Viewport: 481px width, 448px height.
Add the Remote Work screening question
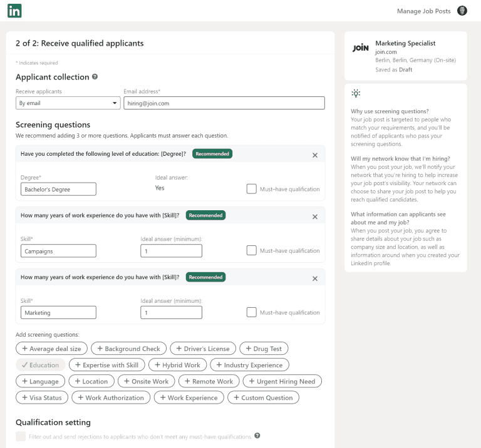coord(208,381)
